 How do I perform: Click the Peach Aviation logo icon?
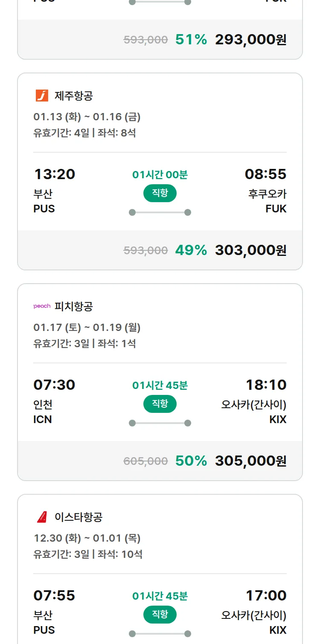[x=42, y=306]
